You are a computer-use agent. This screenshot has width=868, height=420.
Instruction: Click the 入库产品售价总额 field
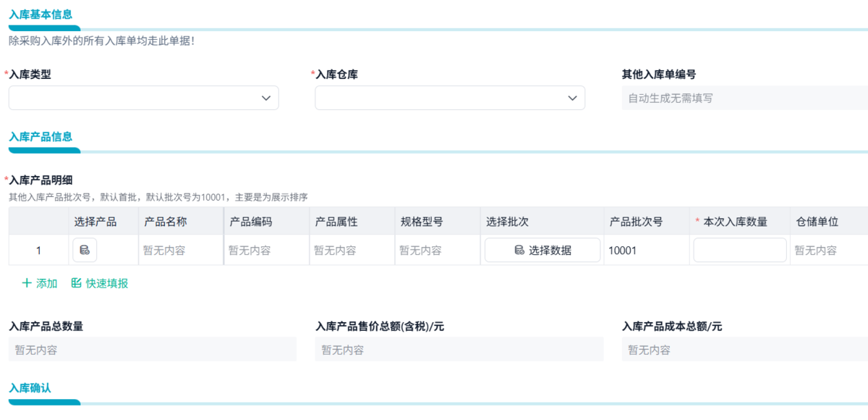coord(459,350)
